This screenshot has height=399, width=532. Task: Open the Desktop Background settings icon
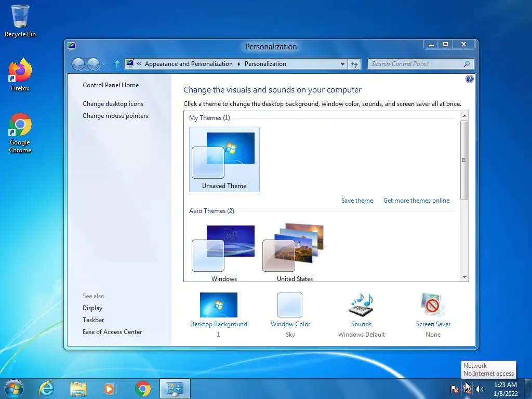[x=219, y=304]
